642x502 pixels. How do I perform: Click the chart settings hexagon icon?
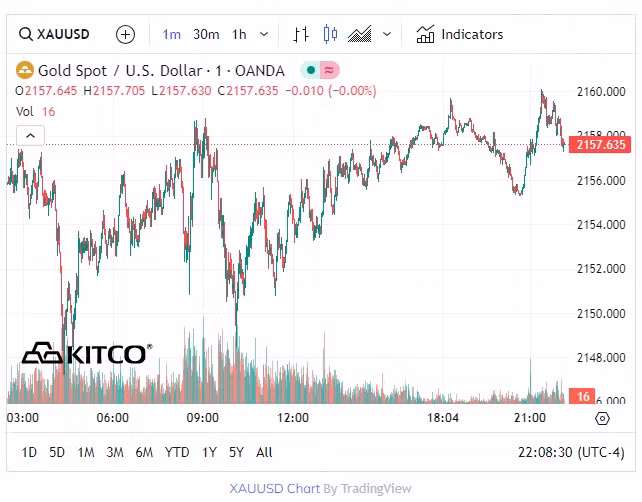tap(602, 418)
